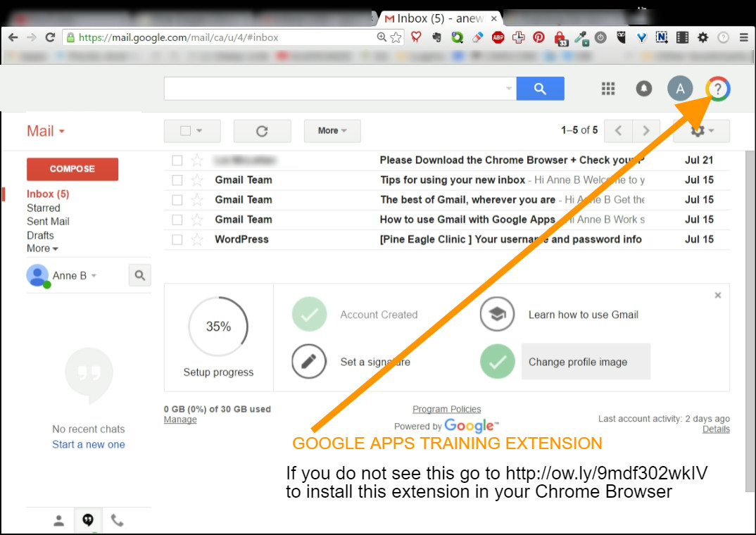
Task: Open Anne B chat status dropdown
Action: (x=94, y=276)
